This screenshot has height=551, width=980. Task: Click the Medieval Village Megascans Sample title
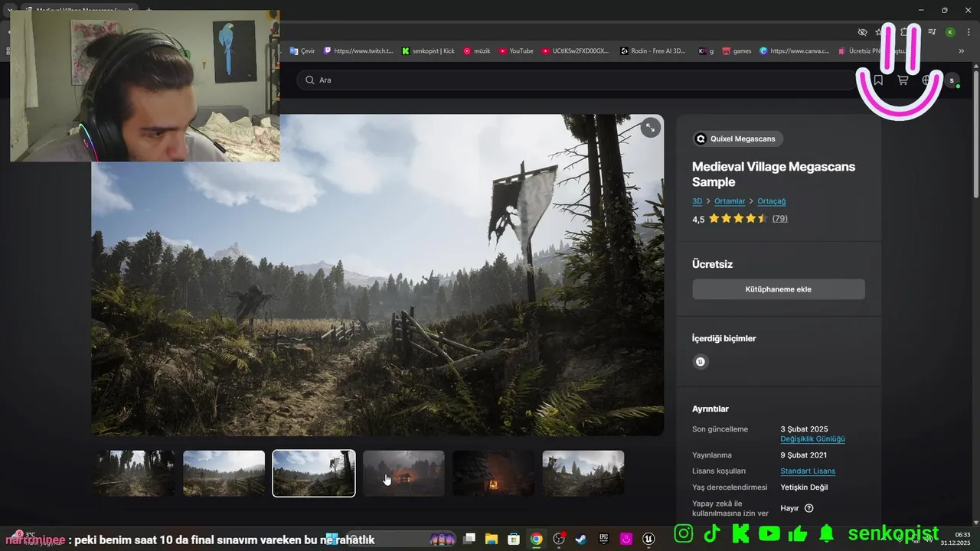[773, 174]
